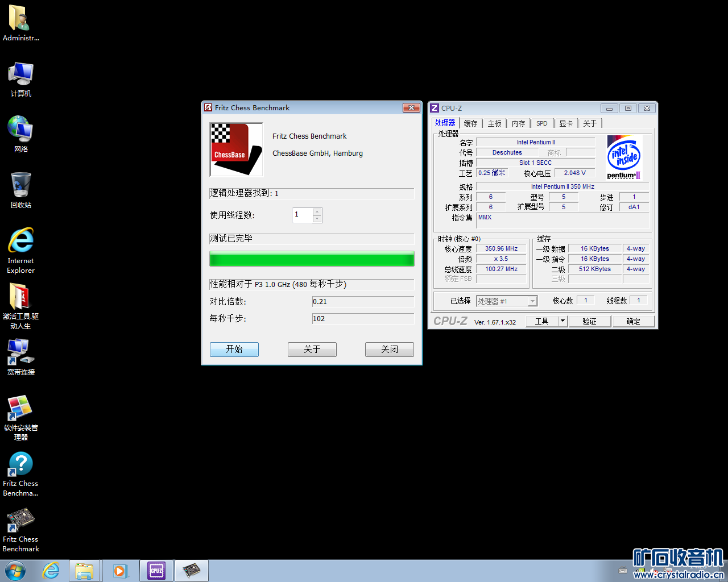Open Windows Media Player from the taskbar
The height and width of the screenshot is (582, 728).
120,571
